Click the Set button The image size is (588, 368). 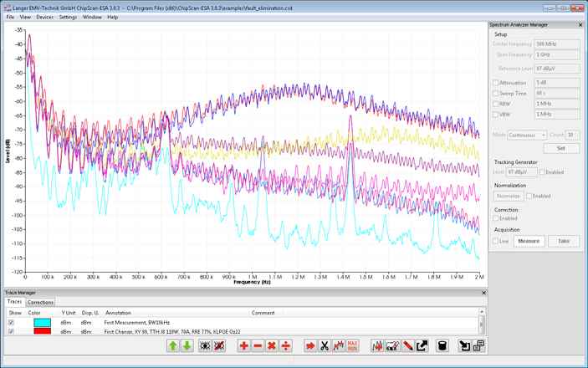(x=560, y=148)
